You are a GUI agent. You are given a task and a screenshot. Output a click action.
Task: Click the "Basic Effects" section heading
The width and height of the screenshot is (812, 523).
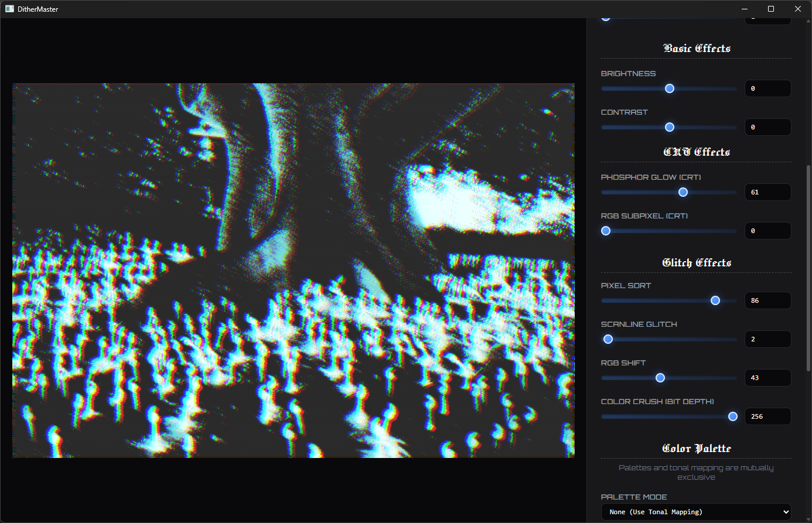point(697,48)
